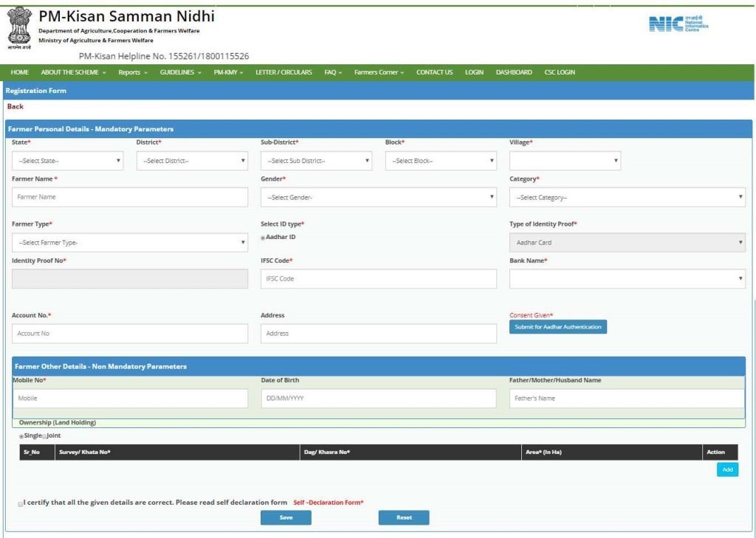Click Ownership (Land Holding) label

58,423
